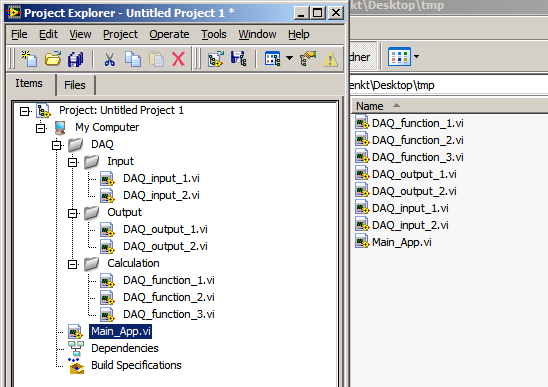Click the Save Project tree icon
The width and height of the screenshot is (548, 387).
coord(239,58)
